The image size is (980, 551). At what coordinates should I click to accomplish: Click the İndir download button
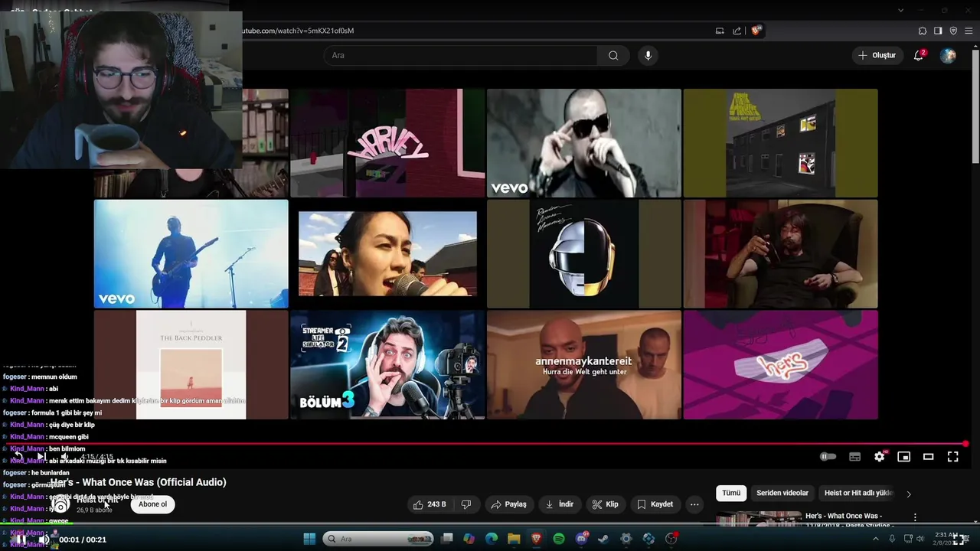(559, 504)
